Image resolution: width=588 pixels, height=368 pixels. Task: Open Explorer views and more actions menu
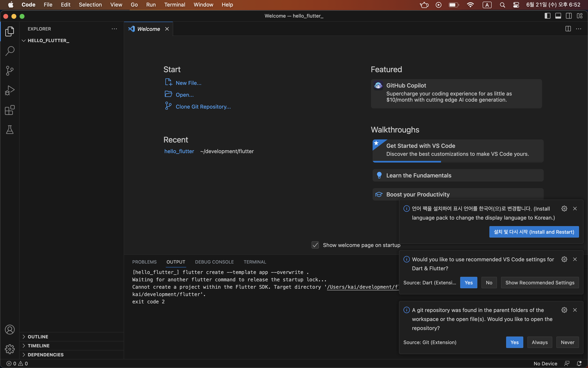pyautogui.click(x=114, y=29)
